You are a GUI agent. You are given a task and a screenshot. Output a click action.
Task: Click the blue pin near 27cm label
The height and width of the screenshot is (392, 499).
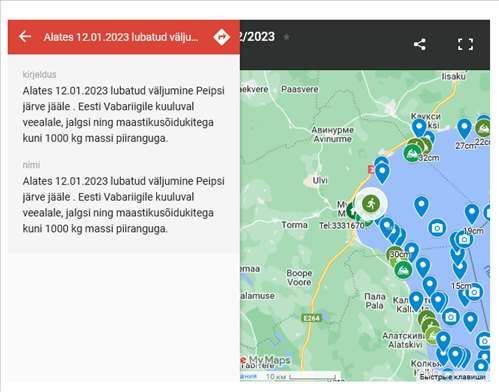(x=464, y=129)
